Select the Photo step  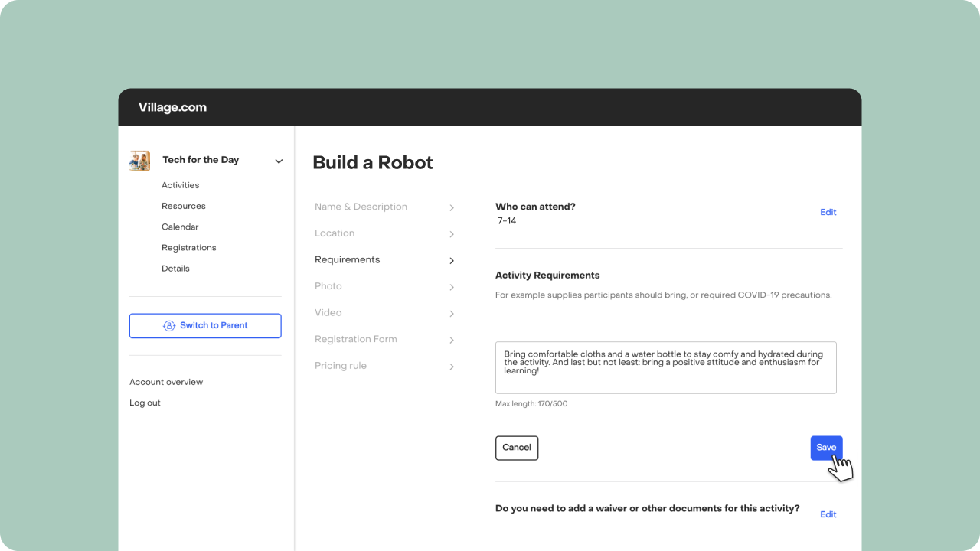(x=328, y=286)
